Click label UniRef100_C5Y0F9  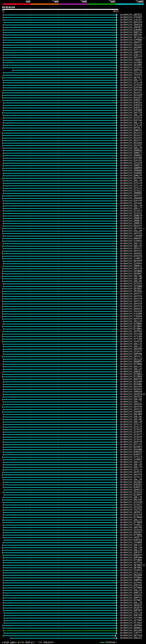tap(131, 75)
